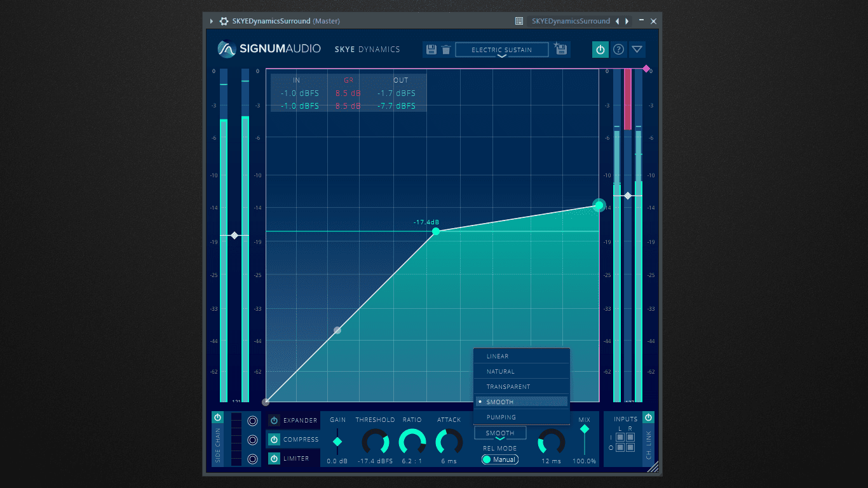The height and width of the screenshot is (488, 868).
Task: Click the Manual release mode button
Action: coord(500,459)
